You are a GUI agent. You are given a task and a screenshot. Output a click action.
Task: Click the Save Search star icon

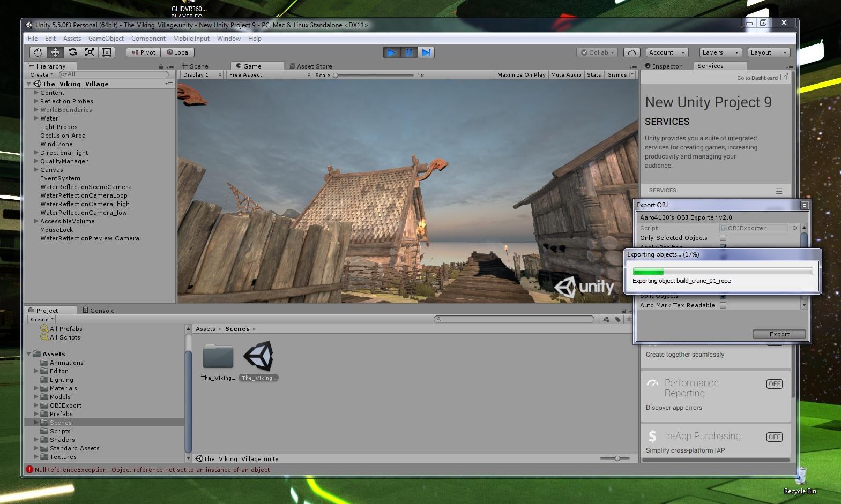click(x=629, y=319)
